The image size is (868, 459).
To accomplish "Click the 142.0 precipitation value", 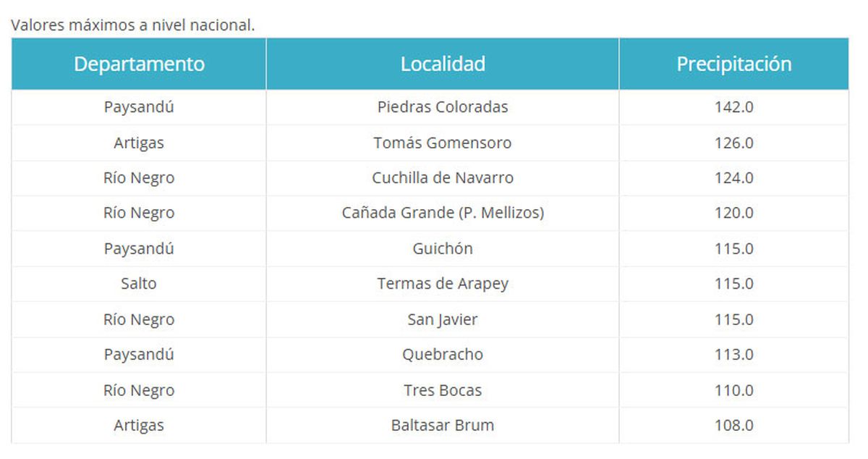I will [733, 107].
